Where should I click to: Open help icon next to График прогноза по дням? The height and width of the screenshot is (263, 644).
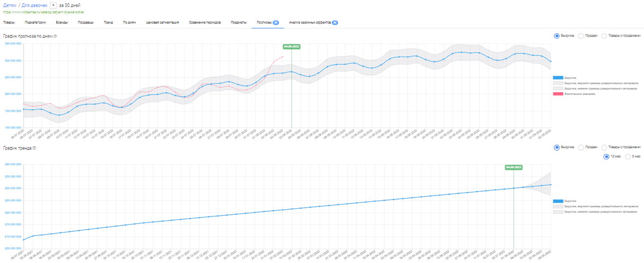pyautogui.click(x=55, y=36)
